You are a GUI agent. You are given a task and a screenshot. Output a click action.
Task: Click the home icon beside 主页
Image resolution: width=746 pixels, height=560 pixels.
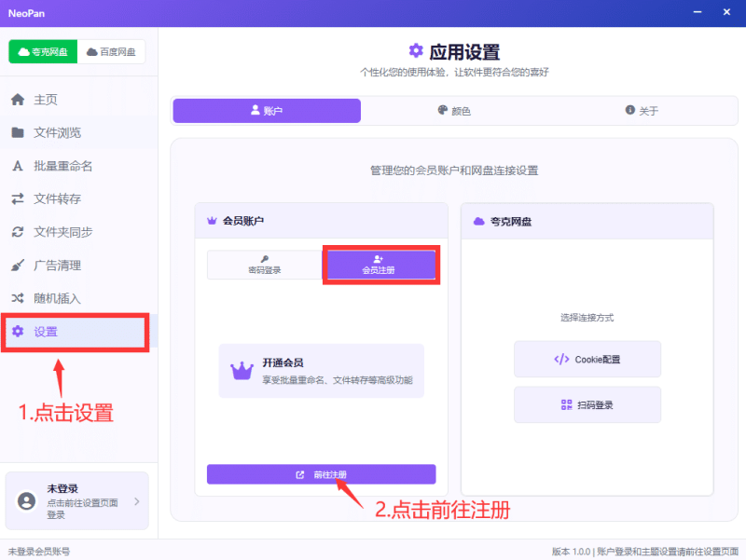(x=18, y=100)
